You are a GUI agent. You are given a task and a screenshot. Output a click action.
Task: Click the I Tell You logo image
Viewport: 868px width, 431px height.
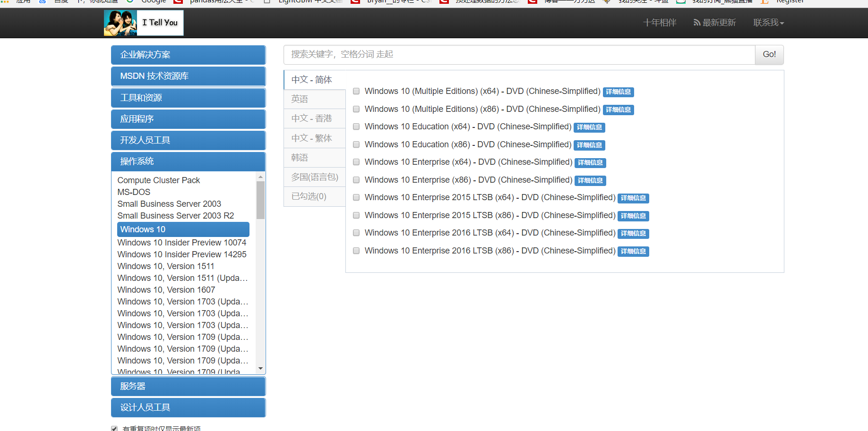[x=144, y=23]
